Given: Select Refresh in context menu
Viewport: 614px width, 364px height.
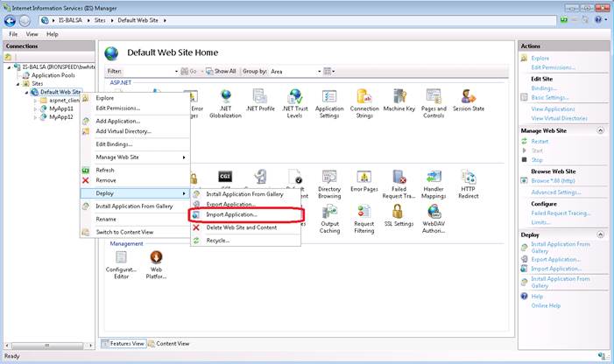Looking at the screenshot, I should [x=135, y=171].
